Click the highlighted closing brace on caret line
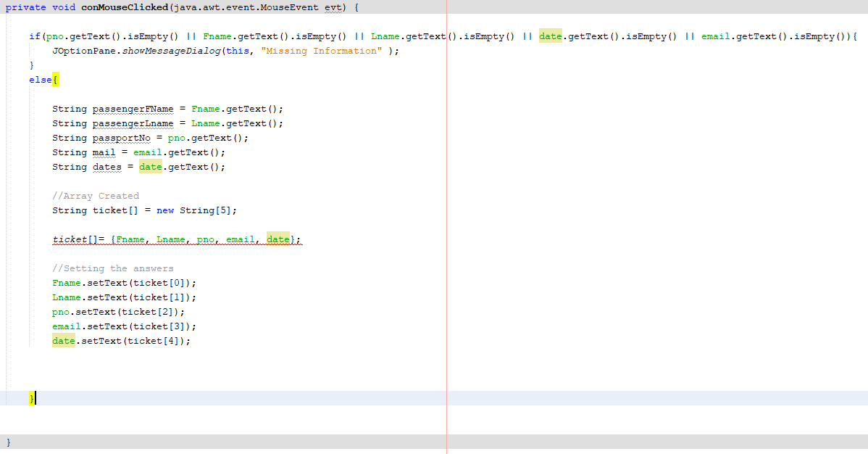This screenshot has height=454, width=868. click(x=32, y=398)
